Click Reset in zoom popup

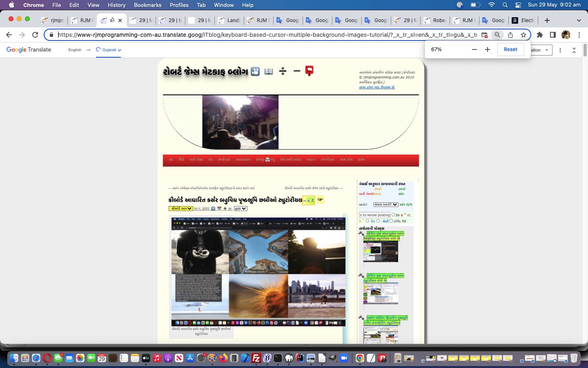510,49
